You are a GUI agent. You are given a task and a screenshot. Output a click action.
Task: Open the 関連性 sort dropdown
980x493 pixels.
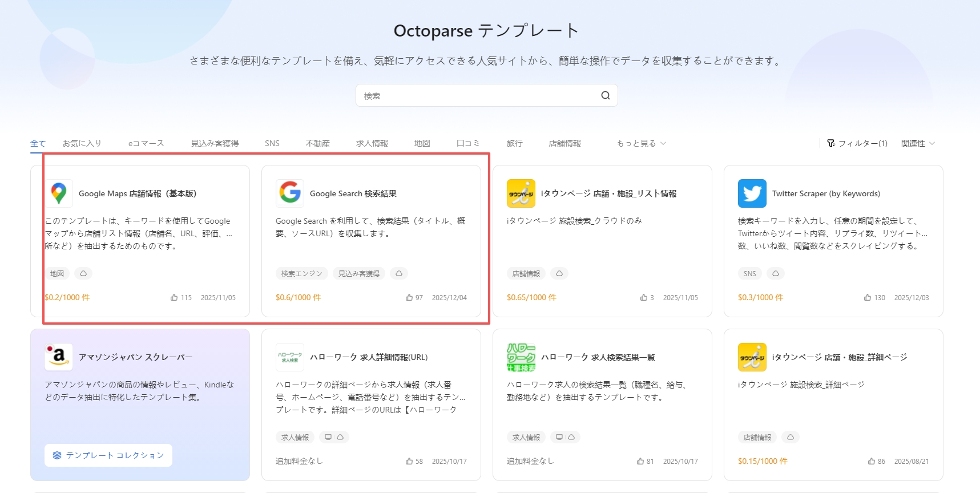pyautogui.click(x=917, y=143)
